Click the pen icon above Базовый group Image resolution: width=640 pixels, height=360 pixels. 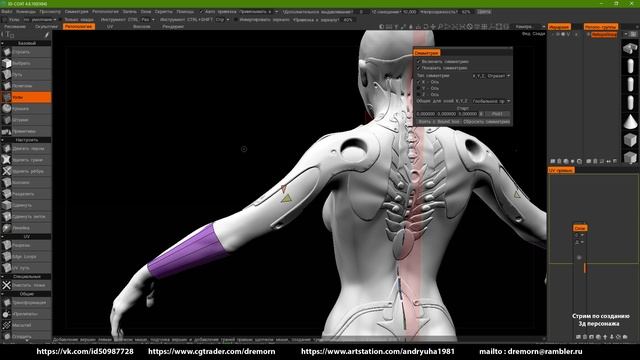pos(46,35)
